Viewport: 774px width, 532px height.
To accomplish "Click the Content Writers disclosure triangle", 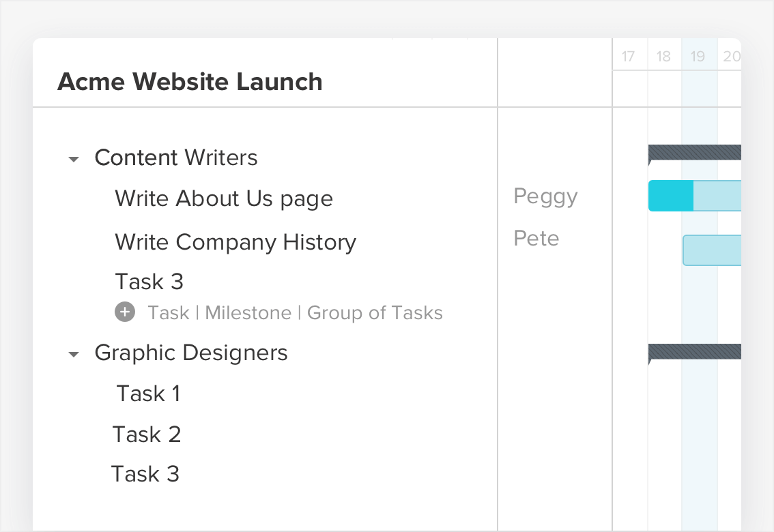I will pyautogui.click(x=74, y=158).
